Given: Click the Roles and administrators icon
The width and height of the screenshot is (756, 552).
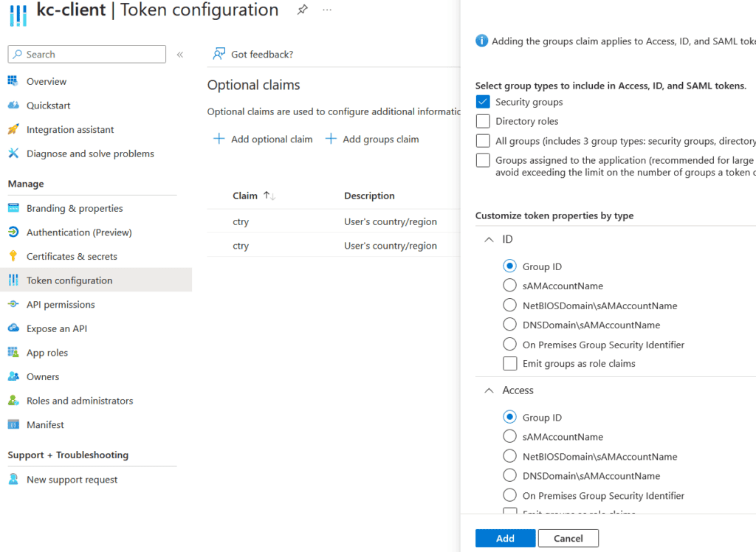Looking at the screenshot, I should point(13,401).
